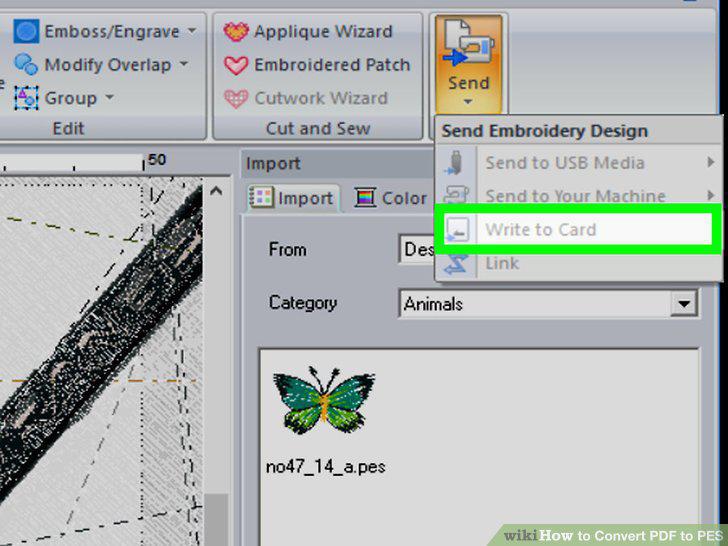Expand the Emboss/Engrave dropdown arrow
The width and height of the screenshot is (728, 546).
click(x=192, y=31)
